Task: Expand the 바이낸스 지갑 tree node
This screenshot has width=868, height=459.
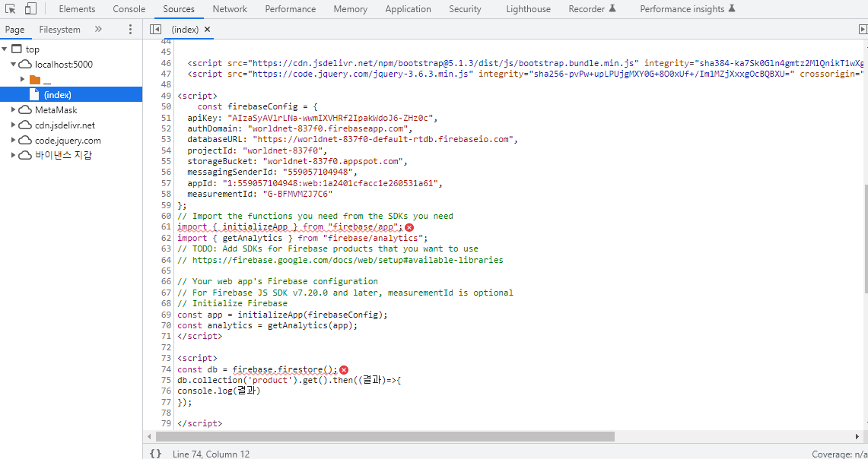Action: click(13, 155)
